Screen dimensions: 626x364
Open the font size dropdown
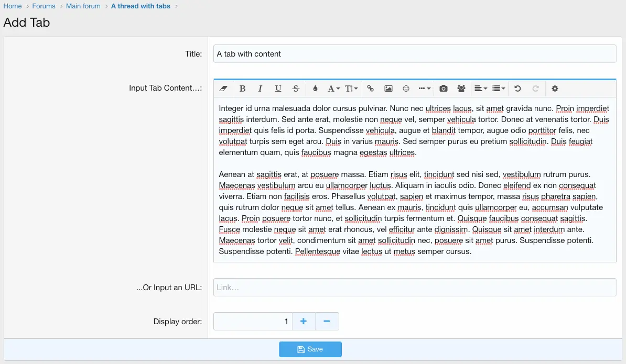click(351, 89)
